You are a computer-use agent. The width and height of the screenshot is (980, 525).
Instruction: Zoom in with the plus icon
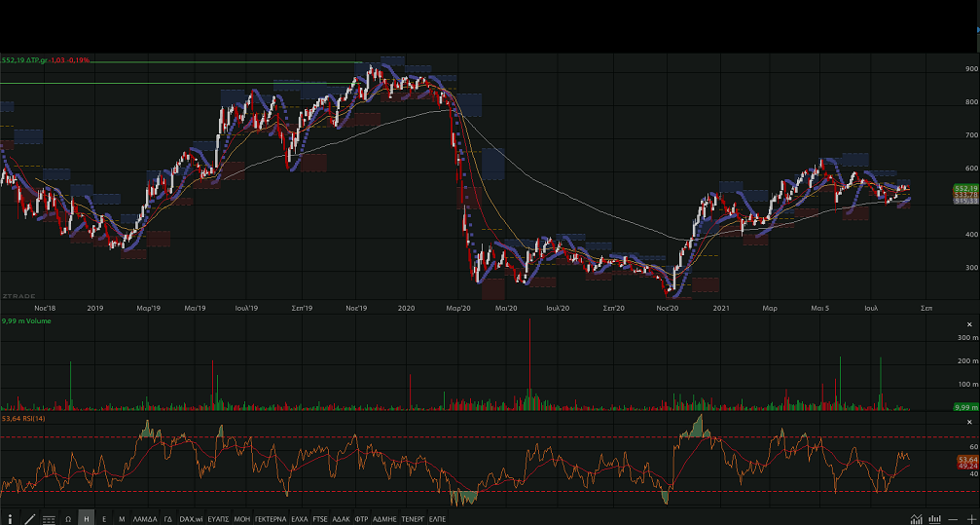(x=970, y=519)
